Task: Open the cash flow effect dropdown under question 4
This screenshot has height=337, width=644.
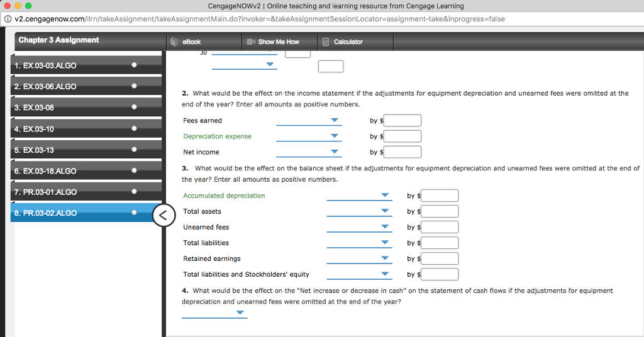Action: [214, 313]
